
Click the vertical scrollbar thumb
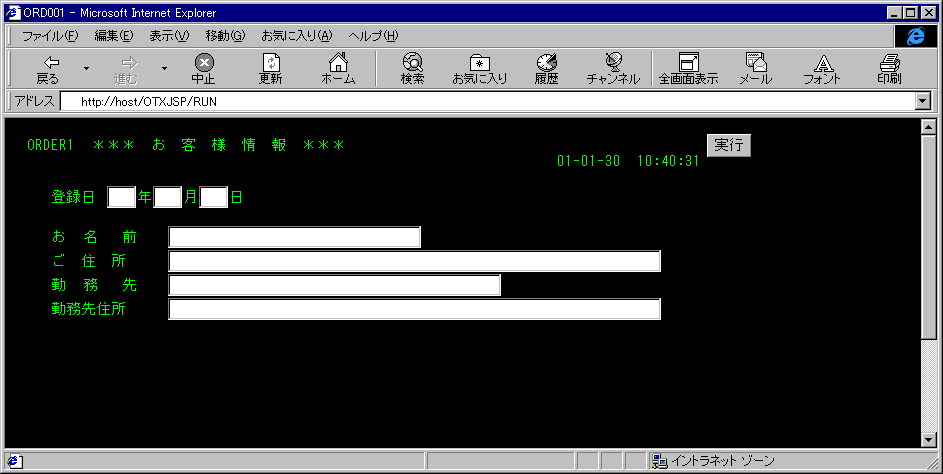(929, 237)
